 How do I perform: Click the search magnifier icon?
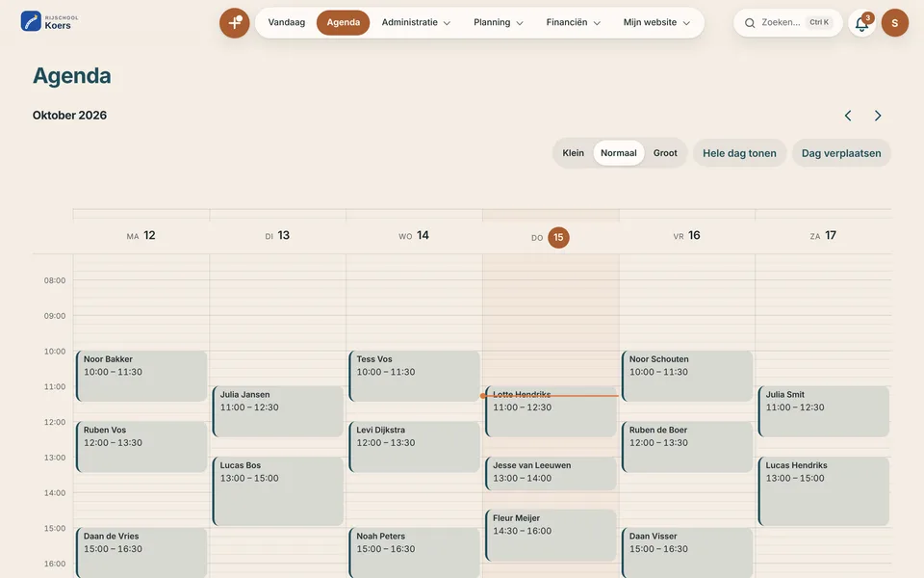coord(750,23)
